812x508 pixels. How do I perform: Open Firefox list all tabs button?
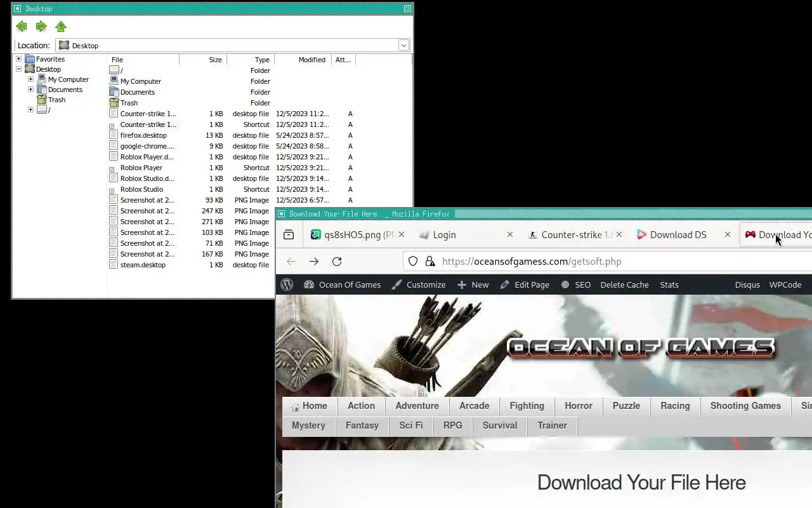(x=289, y=234)
